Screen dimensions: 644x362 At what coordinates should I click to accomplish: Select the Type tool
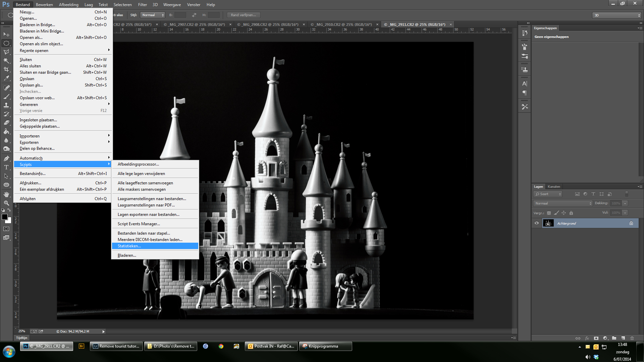[6, 167]
